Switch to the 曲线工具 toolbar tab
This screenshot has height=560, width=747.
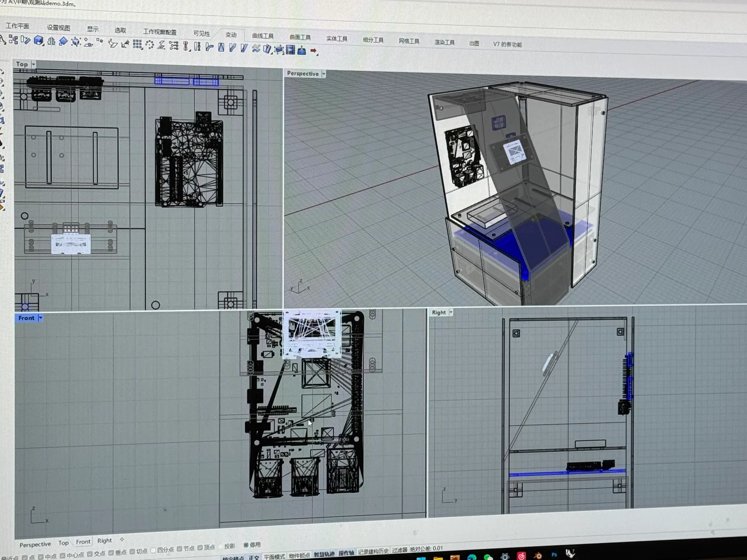[x=263, y=36]
